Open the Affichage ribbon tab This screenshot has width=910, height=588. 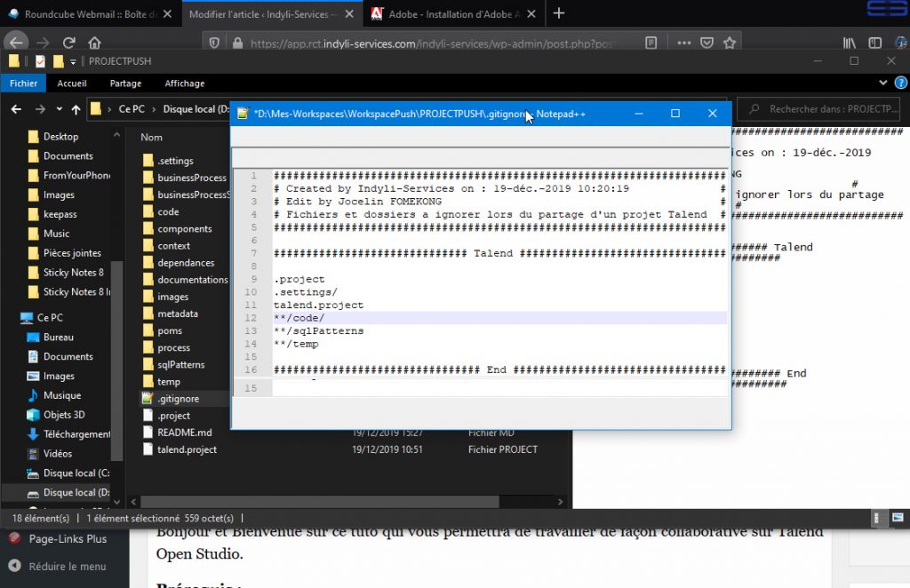click(x=185, y=83)
